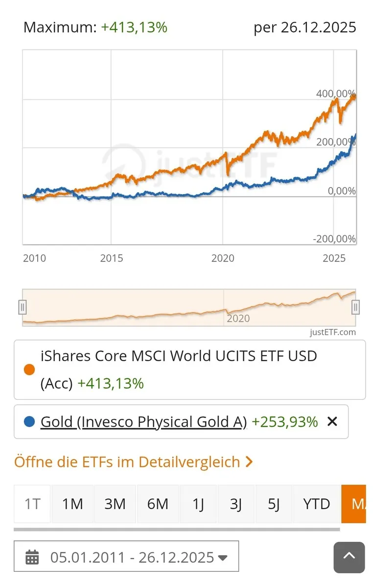Click the calendar icon in date range field
The width and height of the screenshot is (373, 588).
tap(32, 557)
